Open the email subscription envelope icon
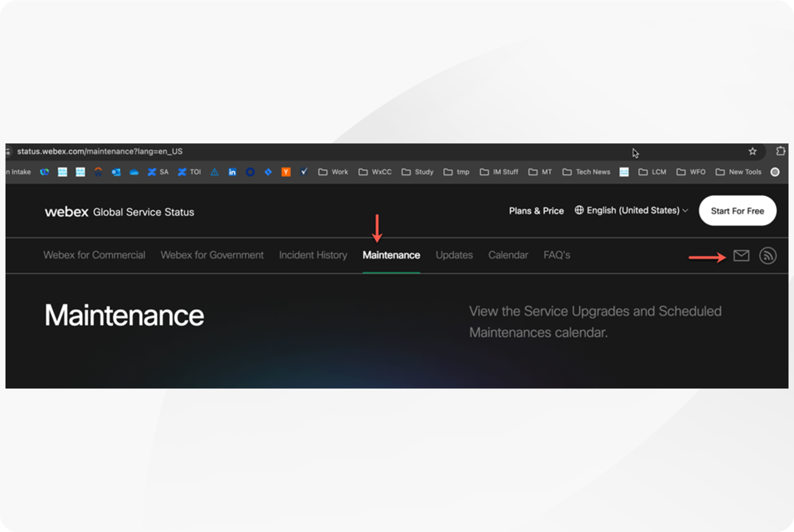The width and height of the screenshot is (794, 532). (x=741, y=256)
